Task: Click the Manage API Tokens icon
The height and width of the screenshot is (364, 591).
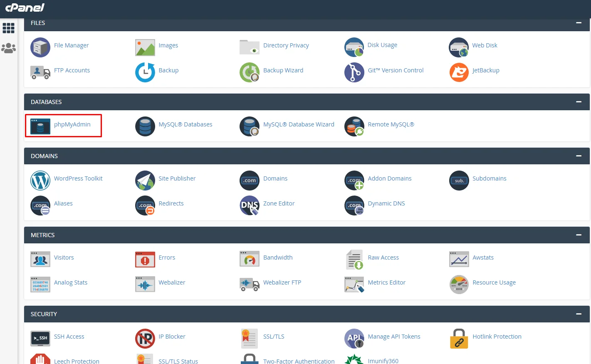Action: 354,339
